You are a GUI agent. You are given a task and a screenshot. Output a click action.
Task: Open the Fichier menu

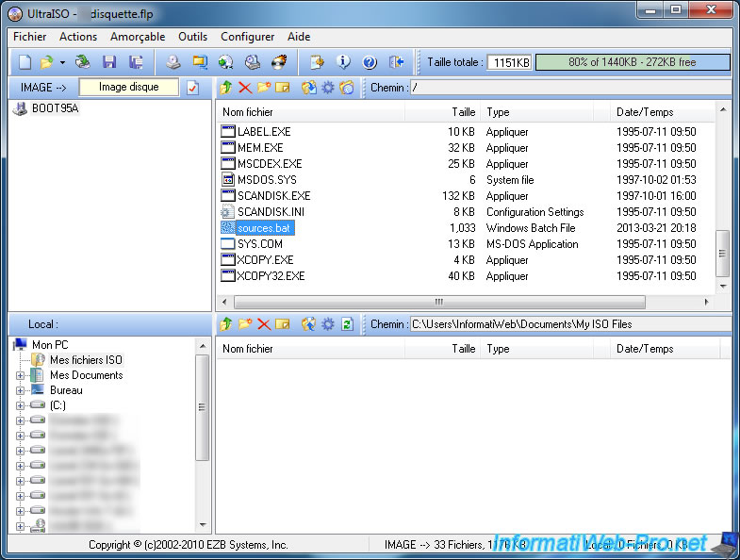pos(30,37)
